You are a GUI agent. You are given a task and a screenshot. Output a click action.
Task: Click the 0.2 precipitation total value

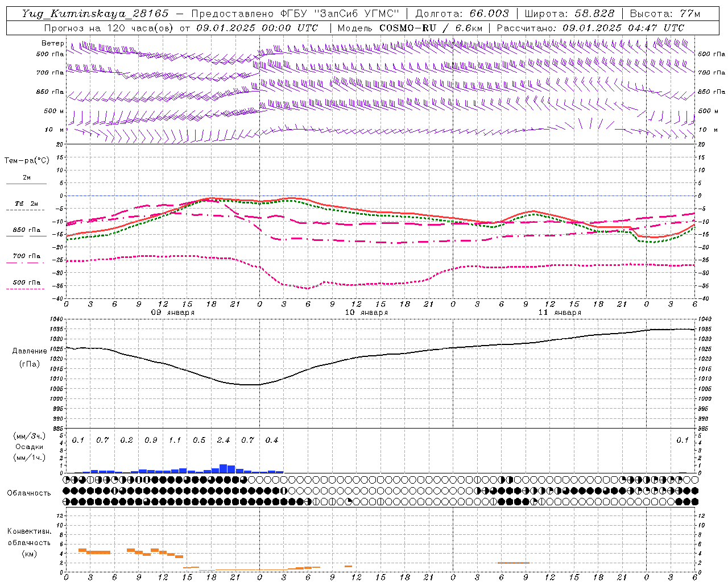point(126,440)
